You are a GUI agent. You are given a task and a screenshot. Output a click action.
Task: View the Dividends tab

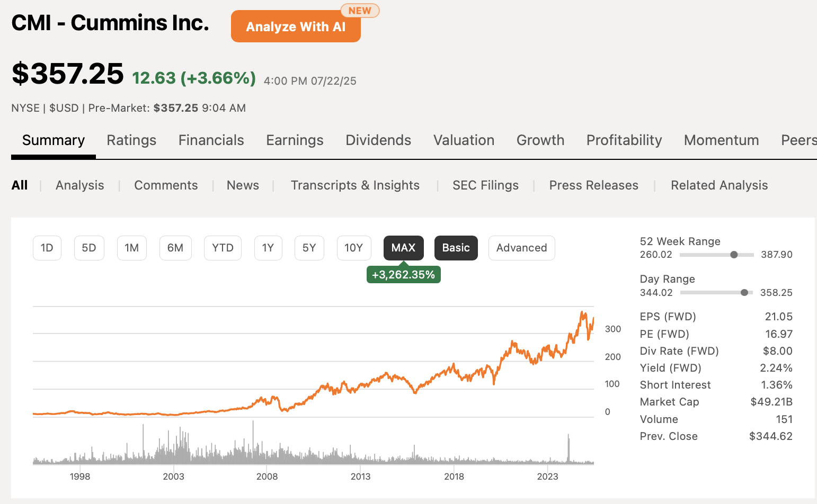click(378, 140)
